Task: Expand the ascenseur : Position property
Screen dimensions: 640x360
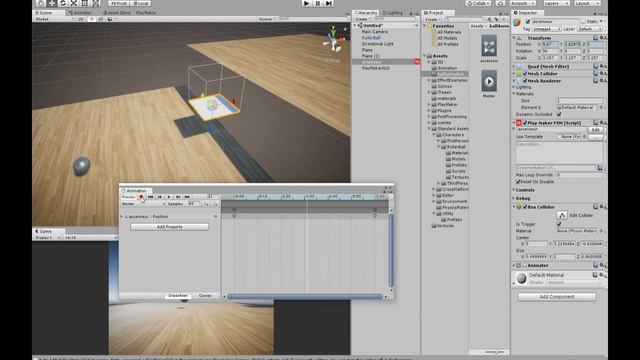Action: coord(122,216)
